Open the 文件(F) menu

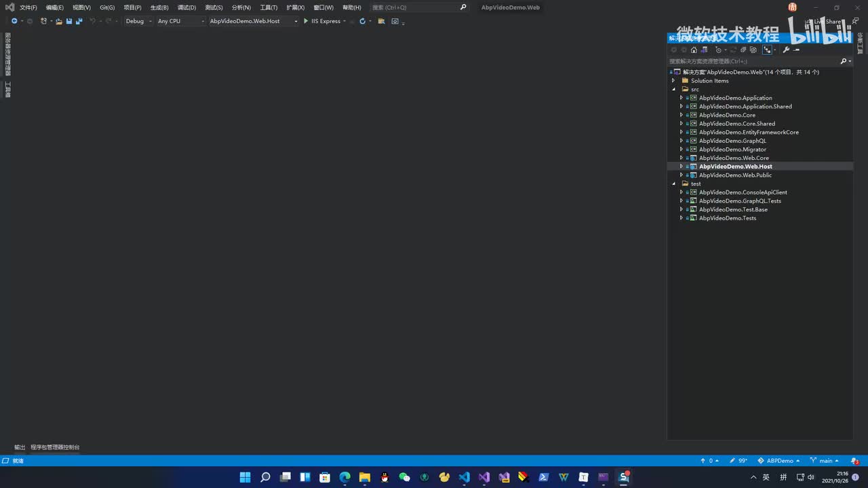28,7
